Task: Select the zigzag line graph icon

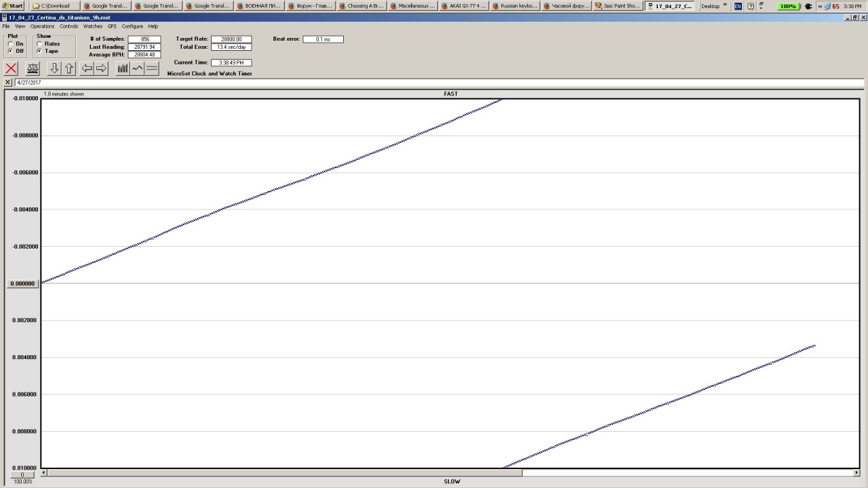Action: pyautogui.click(x=138, y=68)
